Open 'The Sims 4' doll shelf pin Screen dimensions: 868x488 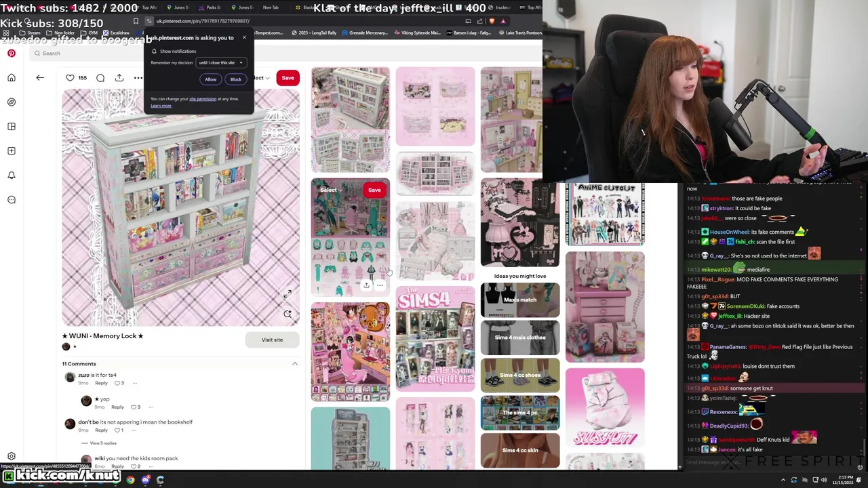435,338
